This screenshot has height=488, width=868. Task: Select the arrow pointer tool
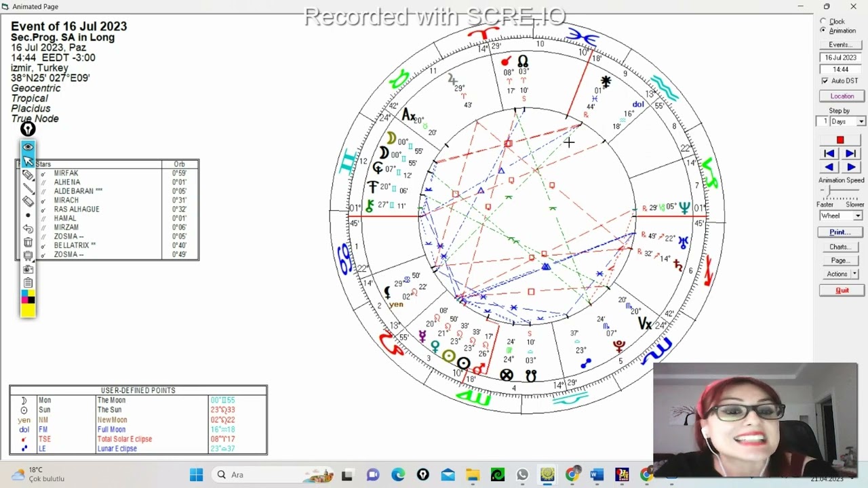(x=28, y=161)
